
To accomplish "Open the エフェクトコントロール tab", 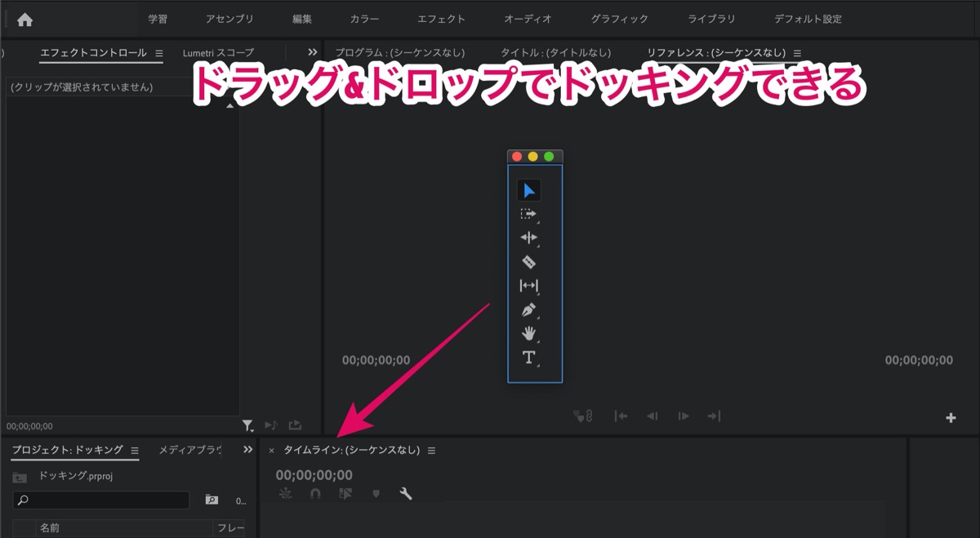I will [x=93, y=53].
